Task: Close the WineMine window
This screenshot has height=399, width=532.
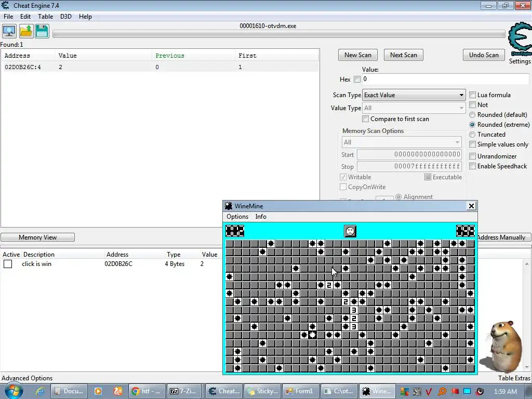Action: coord(471,206)
